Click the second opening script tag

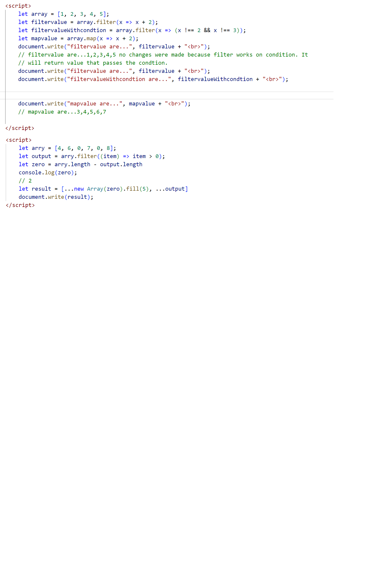click(19, 140)
